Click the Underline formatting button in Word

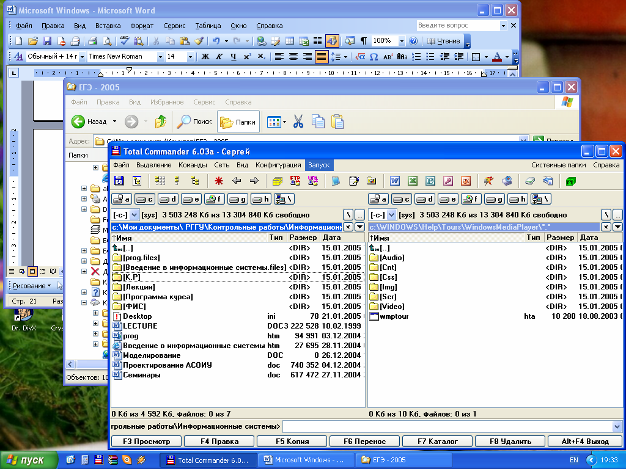pos(234,57)
